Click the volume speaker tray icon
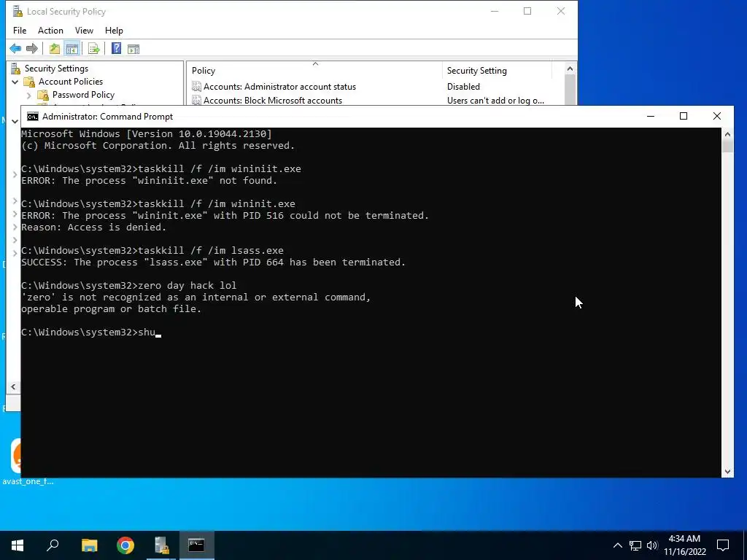 [652, 545]
